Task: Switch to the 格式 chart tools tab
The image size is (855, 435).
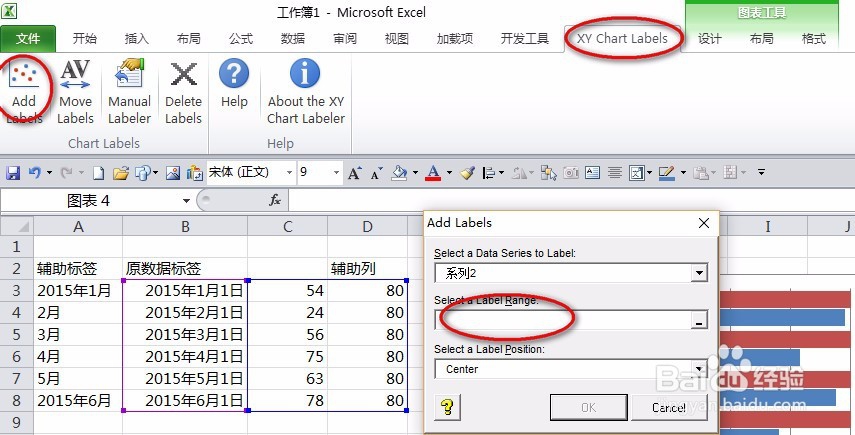Action: 814,39
